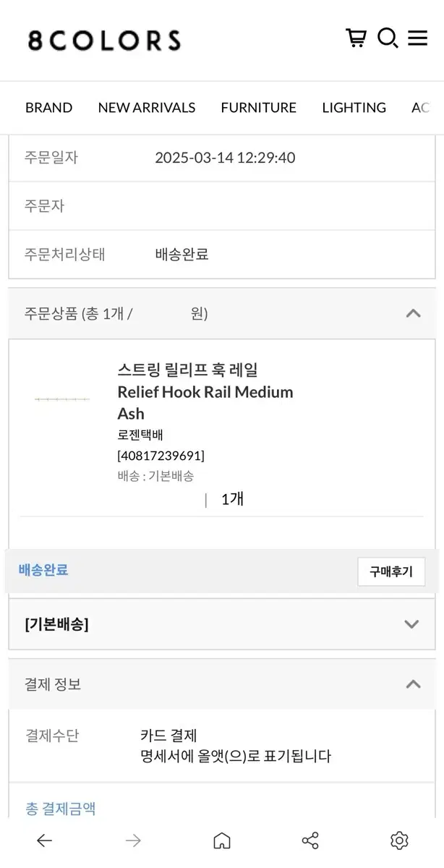Collapse the 결제 정보 section
The image size is (444, 868).
coord(413,684)
